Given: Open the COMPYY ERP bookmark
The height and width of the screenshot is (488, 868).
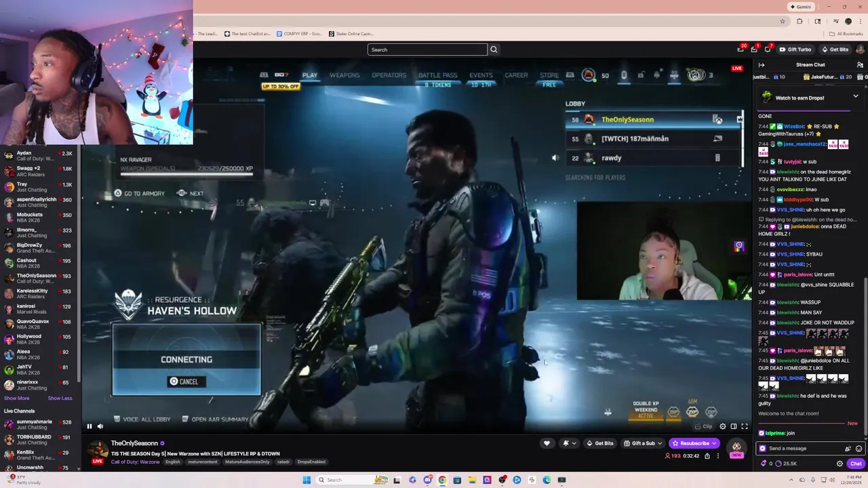Looking at the screenshot, I should (298, 33).
